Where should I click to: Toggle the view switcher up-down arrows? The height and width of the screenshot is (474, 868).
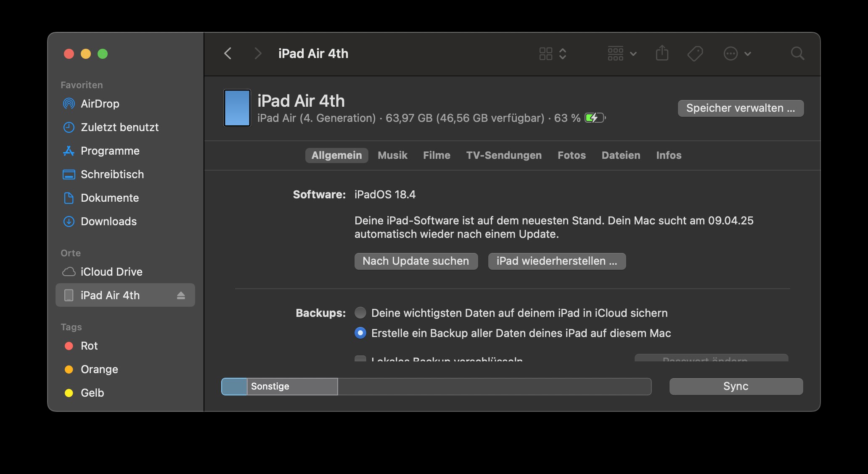(563, 54)
